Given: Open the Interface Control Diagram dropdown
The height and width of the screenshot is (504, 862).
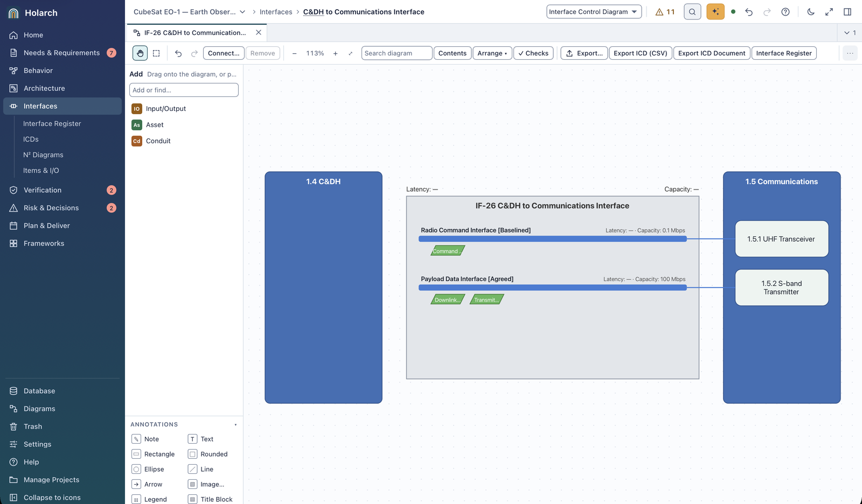Looking at the screenshot, I should tap(594, 12).
